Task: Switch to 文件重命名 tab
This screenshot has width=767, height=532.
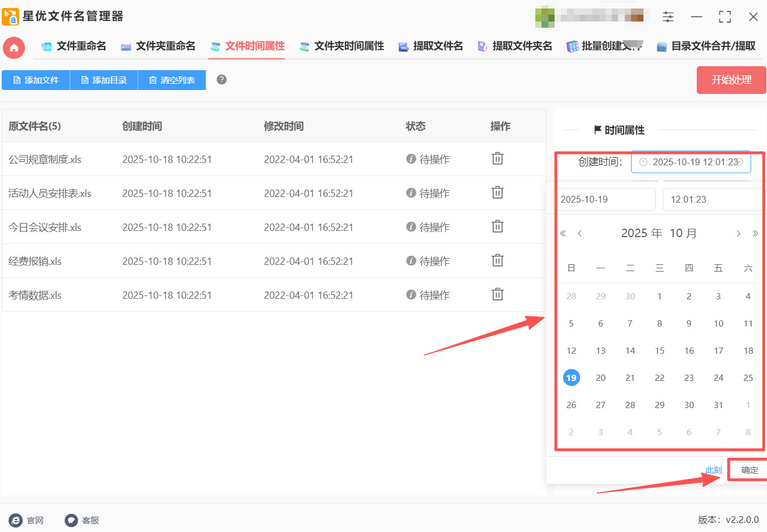Action: click(x=74, y=46)
